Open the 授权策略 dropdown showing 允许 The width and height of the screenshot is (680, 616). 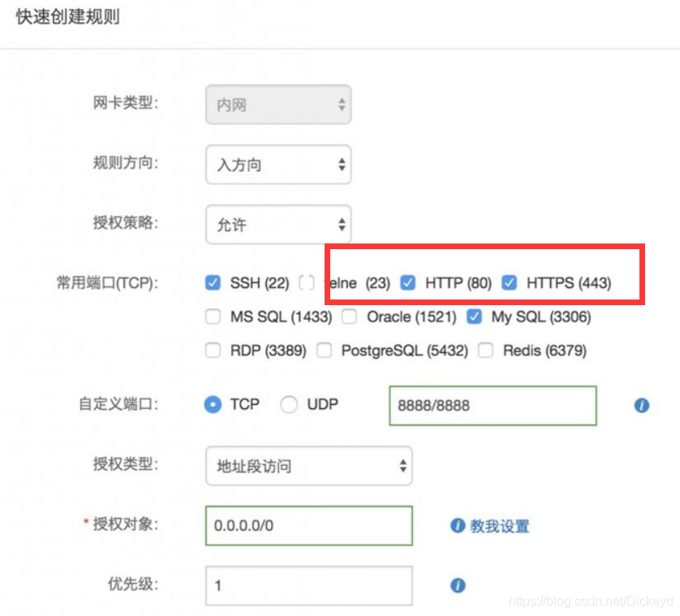(278, 224)
